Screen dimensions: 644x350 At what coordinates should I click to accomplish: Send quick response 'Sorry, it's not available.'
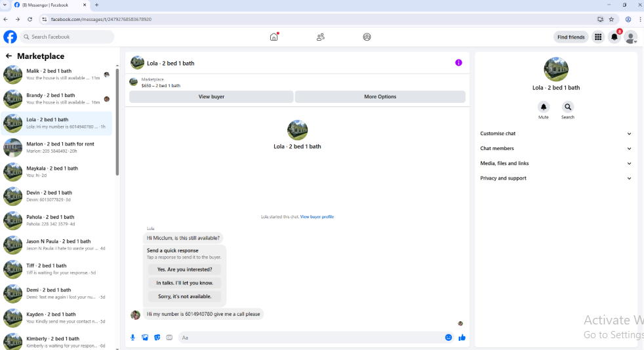point(184,296)
